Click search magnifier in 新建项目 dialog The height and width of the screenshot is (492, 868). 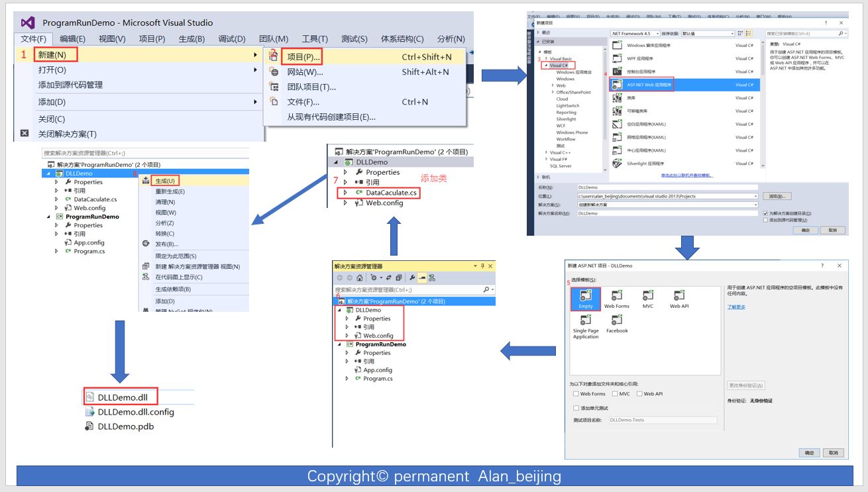pos(840,33)
